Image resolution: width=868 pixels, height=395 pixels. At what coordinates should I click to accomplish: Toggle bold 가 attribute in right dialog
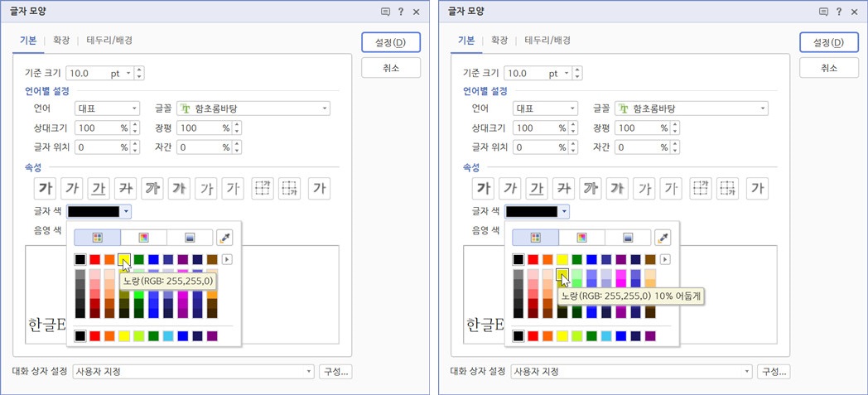(483, 189)
